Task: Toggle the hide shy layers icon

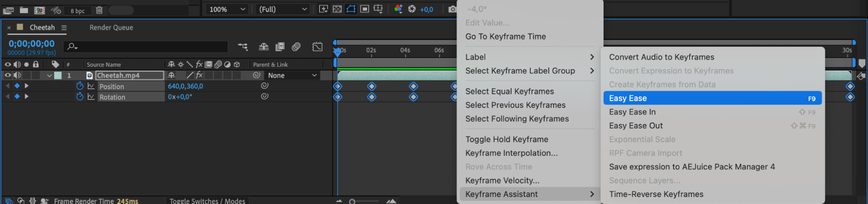Action: point(264,47)
